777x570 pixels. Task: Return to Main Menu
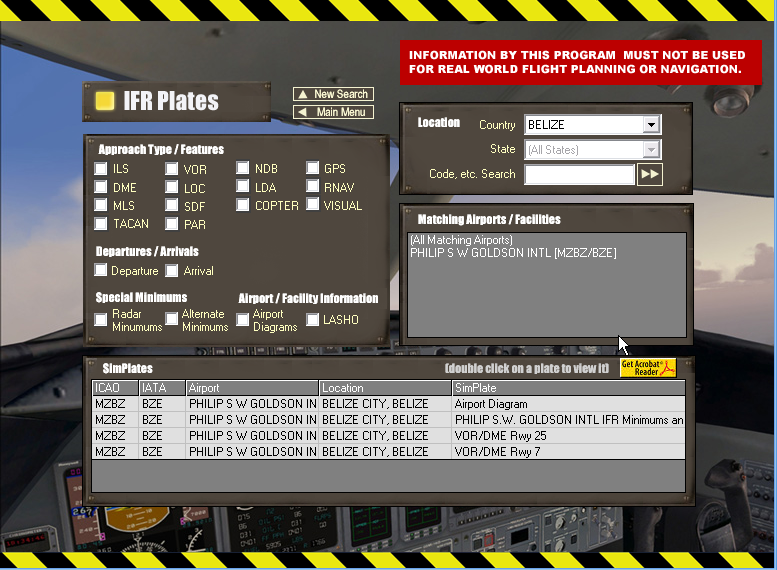[x=333, y=112]
